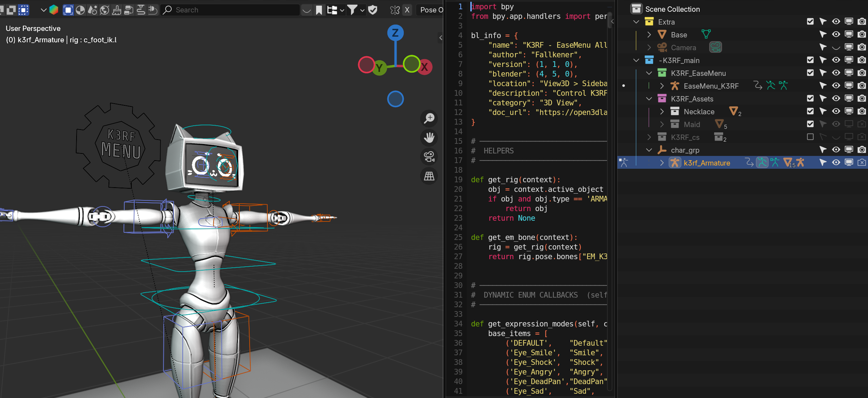Image resolution: width=868 pixels, height=398 pixels.
Task: Switch perspective/orthographic with the grid icon
Action: click(x=429, y=176)
